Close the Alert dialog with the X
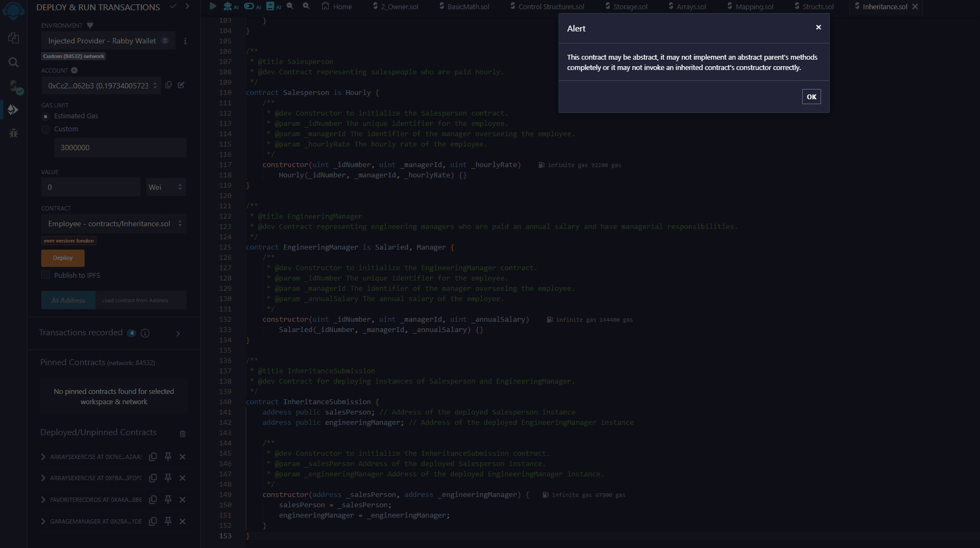The width and height of the screenshot is (980, 548). coord(818,27)
